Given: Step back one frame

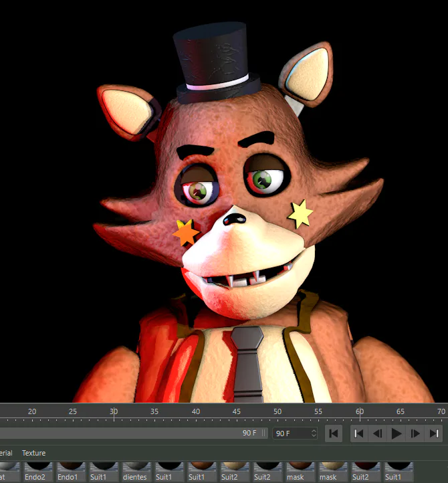Looking at the screenshot, I should [378, 433].
